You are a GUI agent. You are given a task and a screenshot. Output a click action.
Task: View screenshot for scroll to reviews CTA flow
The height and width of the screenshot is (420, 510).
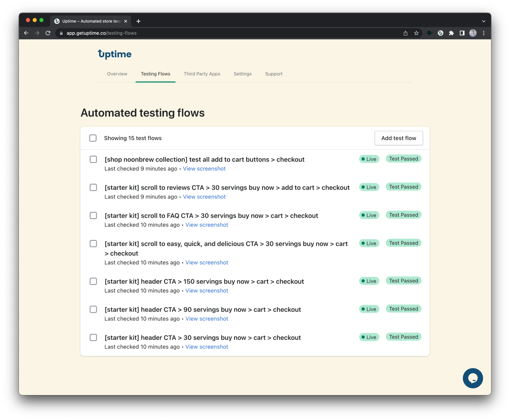click(x=204, y=197)
